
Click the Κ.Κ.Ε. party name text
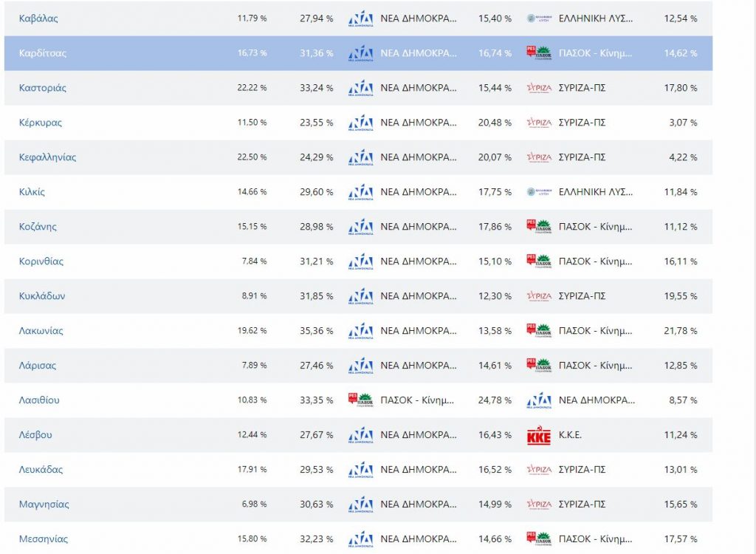(570, 435)
